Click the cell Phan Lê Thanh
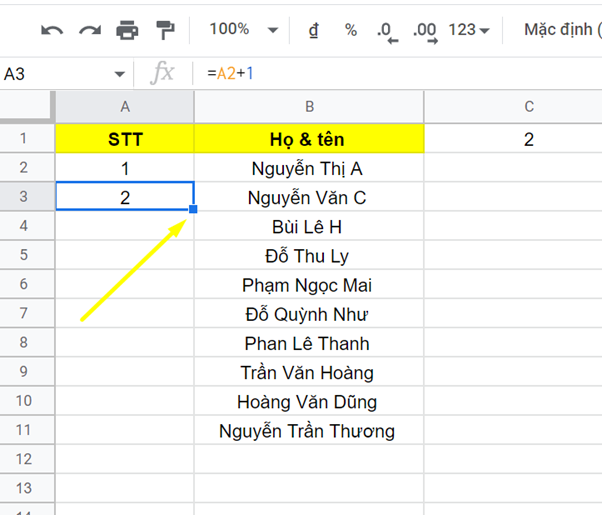Screen dimensions: 602x515 coord(309,343)
